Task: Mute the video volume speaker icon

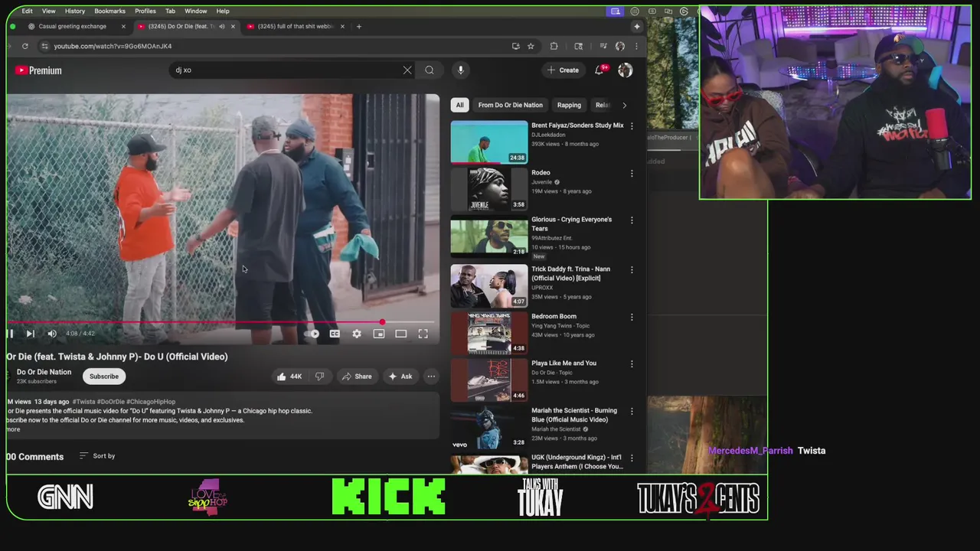Action: click(x=52, y=334)
